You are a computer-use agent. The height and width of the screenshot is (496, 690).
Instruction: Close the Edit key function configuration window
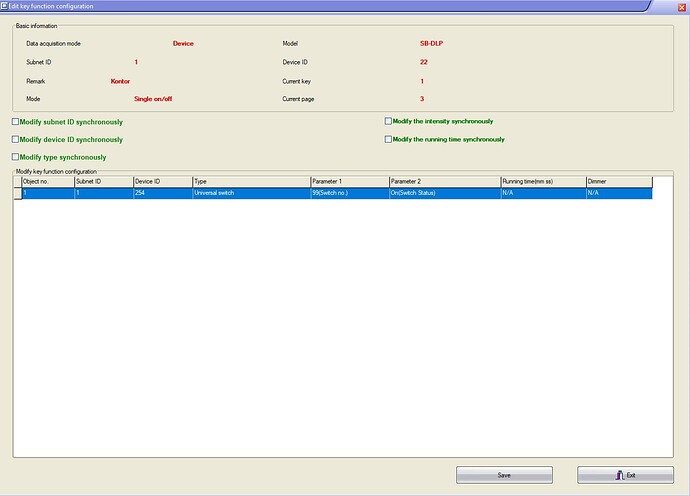click(x=683, y=7)
